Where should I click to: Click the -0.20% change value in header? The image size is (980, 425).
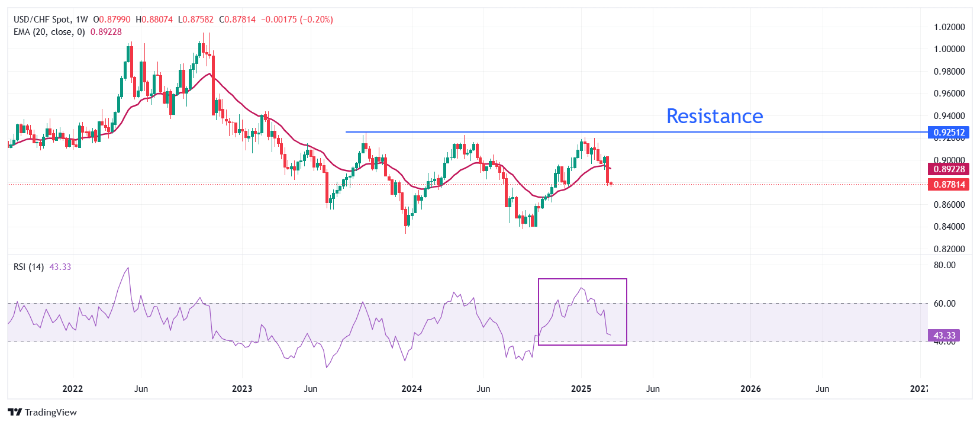click(317, 20)
